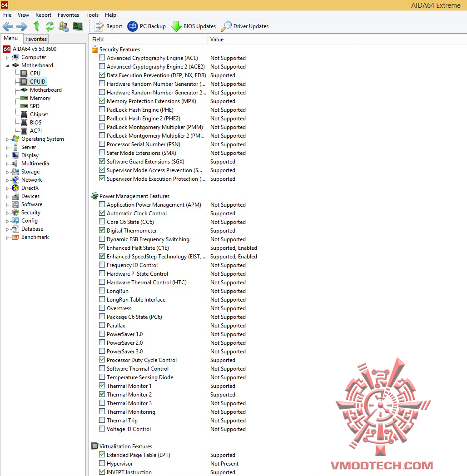Open the View menu
Viewport: 467px width, 476px height.
pyautogui.click(x=23, y=15)
